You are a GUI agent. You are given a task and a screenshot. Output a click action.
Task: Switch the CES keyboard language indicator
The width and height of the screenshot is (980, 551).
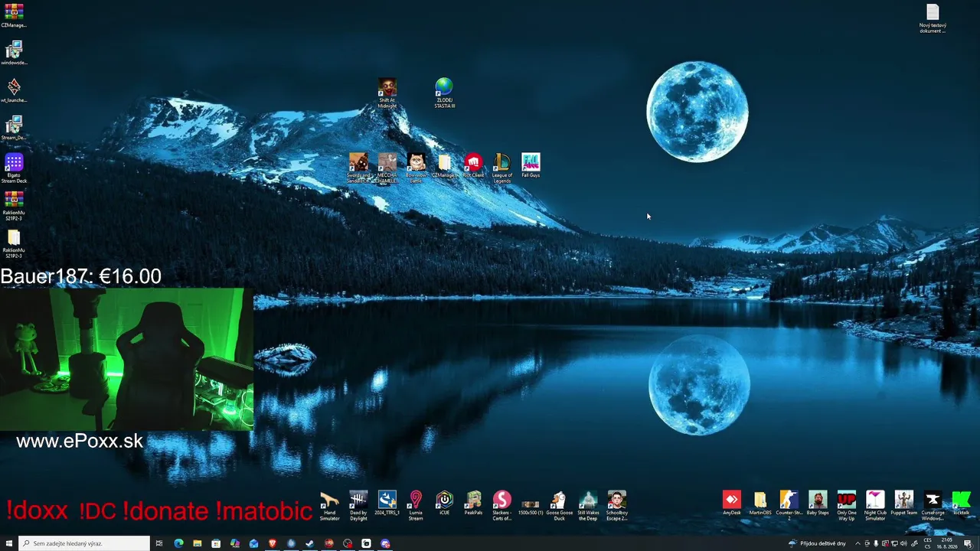pyautogui.click(x=928, y=543)
